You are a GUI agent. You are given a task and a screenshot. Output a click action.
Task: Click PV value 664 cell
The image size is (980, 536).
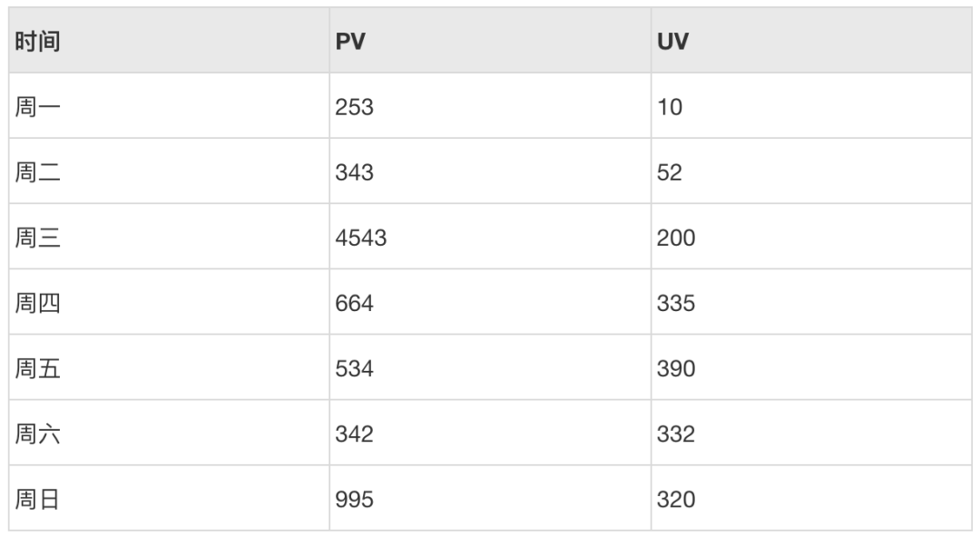click(x=490, y=302)
